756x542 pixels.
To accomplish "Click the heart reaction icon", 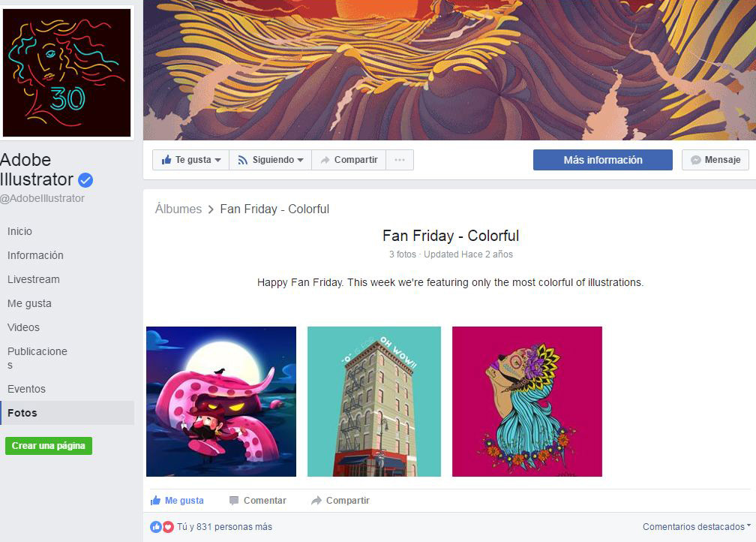I will tap(168, 527).
